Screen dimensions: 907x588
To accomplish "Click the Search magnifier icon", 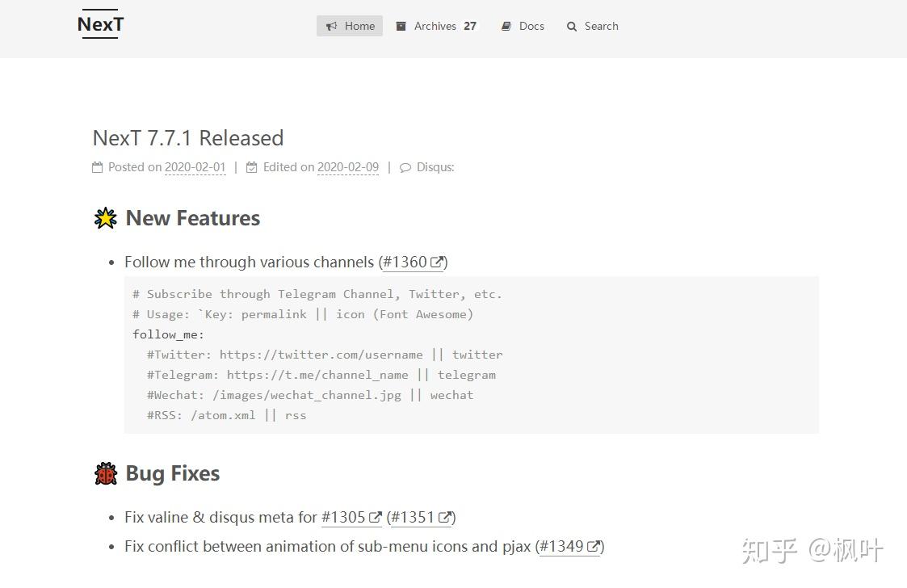I will pos(572,27).
